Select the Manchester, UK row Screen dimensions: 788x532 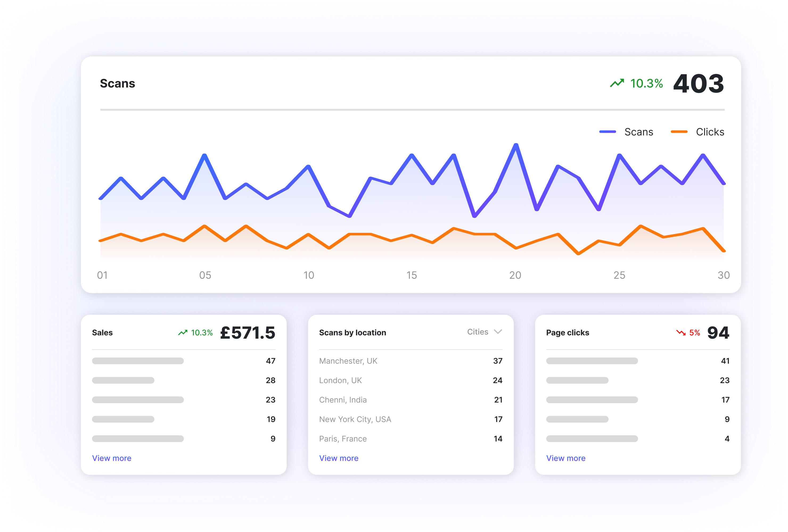pyautogui.click(x=348, y=361)
